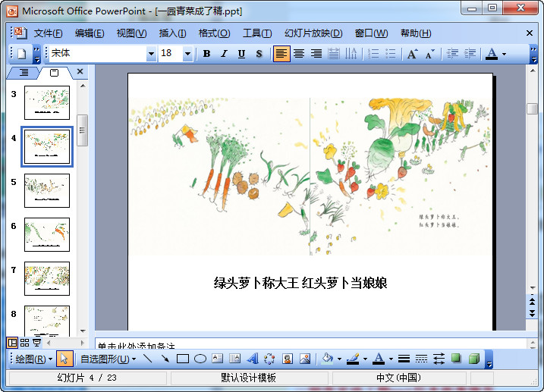Insert WordArt
Viewport: 544px width, 392px height.
253,359
